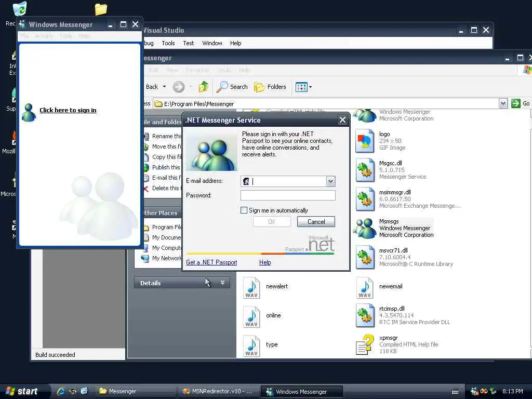The image size is (532, 399).
Task: Switch to Windows Messenger taskbar button
Action: pos(302,392)
